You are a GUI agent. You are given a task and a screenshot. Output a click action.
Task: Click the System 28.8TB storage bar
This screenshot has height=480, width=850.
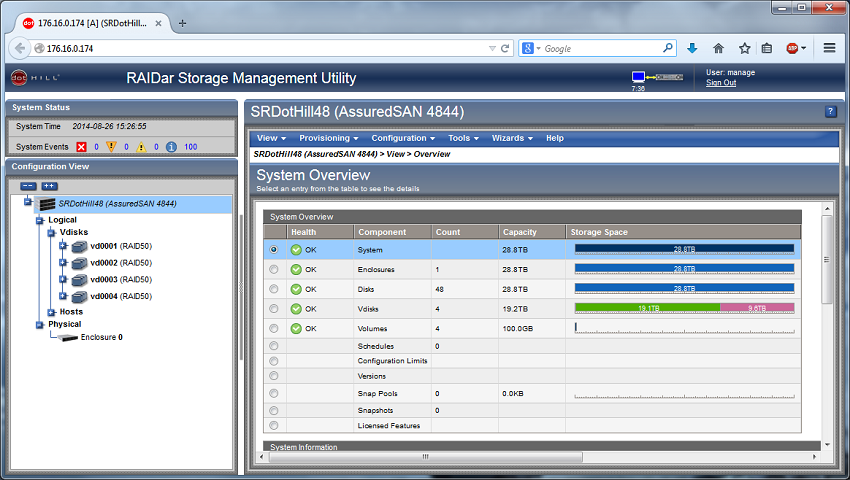pos(684,249)
